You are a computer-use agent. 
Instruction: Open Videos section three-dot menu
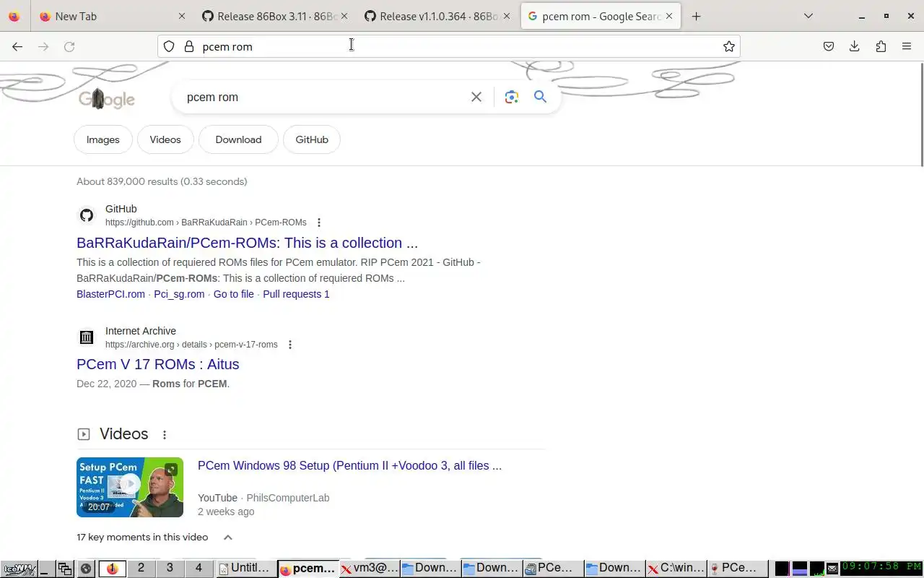click(165, 434)
